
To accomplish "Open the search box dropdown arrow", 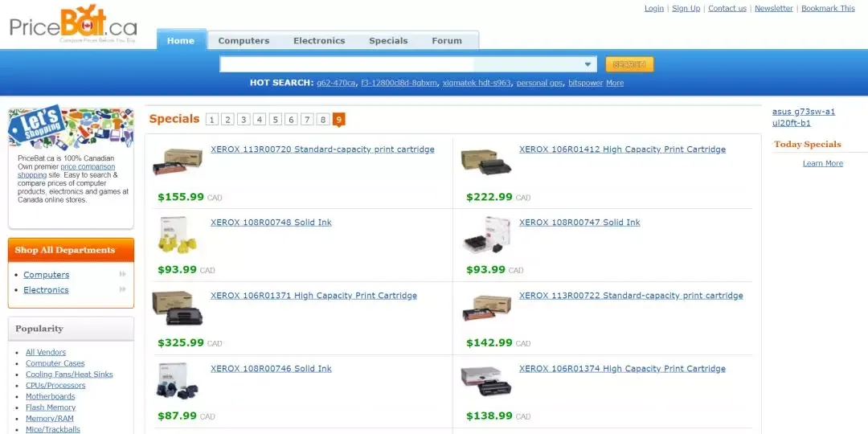I will [588, 64].
